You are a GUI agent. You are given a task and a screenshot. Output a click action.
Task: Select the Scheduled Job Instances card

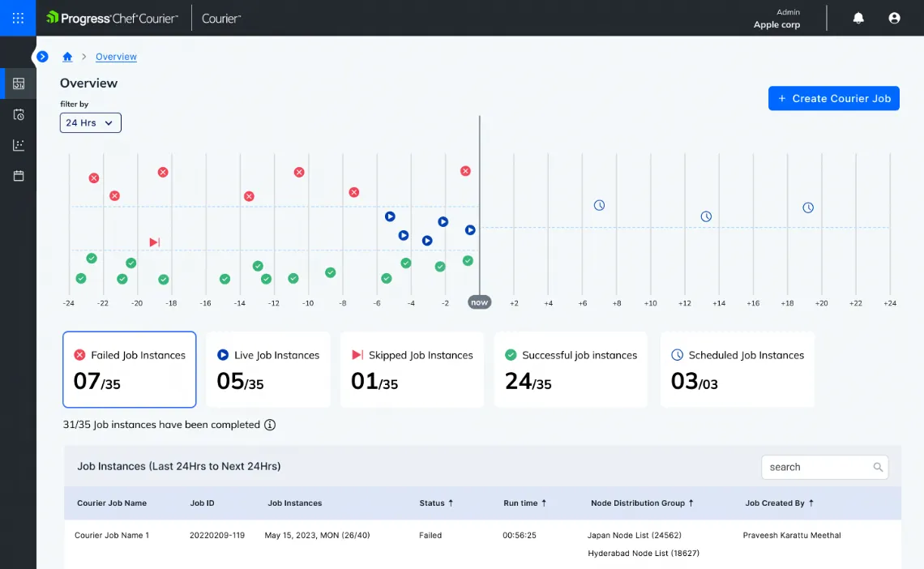[x=737, y=369]
